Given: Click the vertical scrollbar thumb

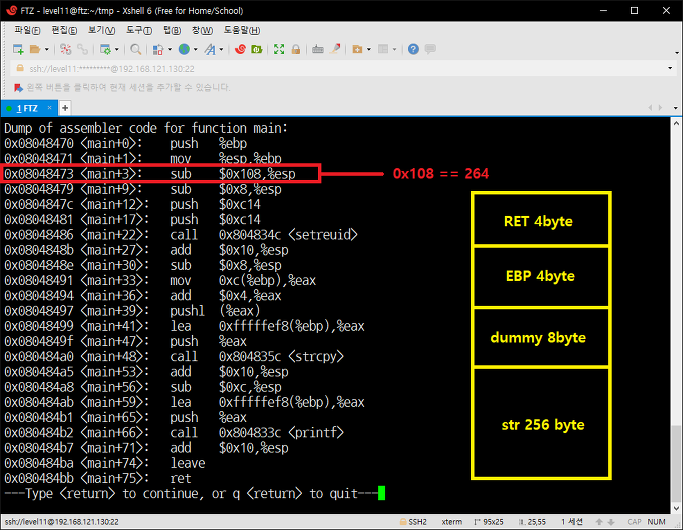Looking at the screenshot, I should pos(676,463).
